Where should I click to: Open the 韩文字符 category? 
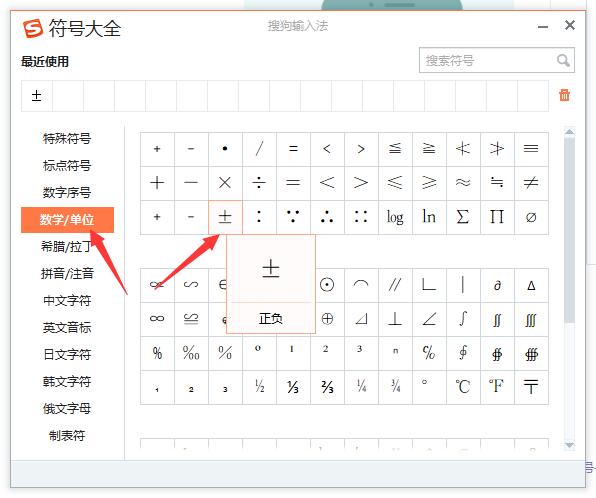pyautogui.click(x=67, y=381)
